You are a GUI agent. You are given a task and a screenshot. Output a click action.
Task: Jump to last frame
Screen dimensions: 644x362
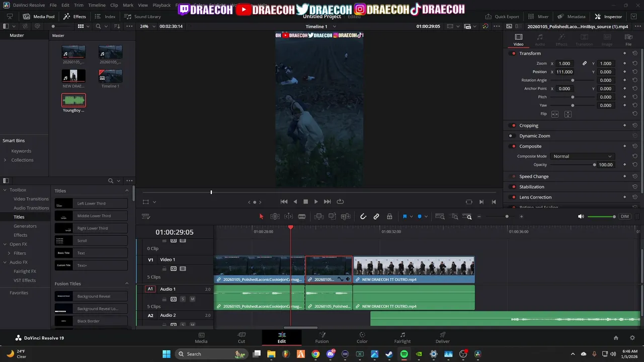327,202
